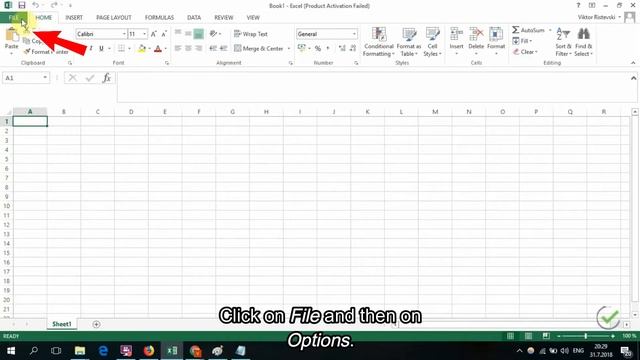Open Merge & Center dropdown arrow
The height and width of the screenshot is (360, 640).
click(289, 49)
